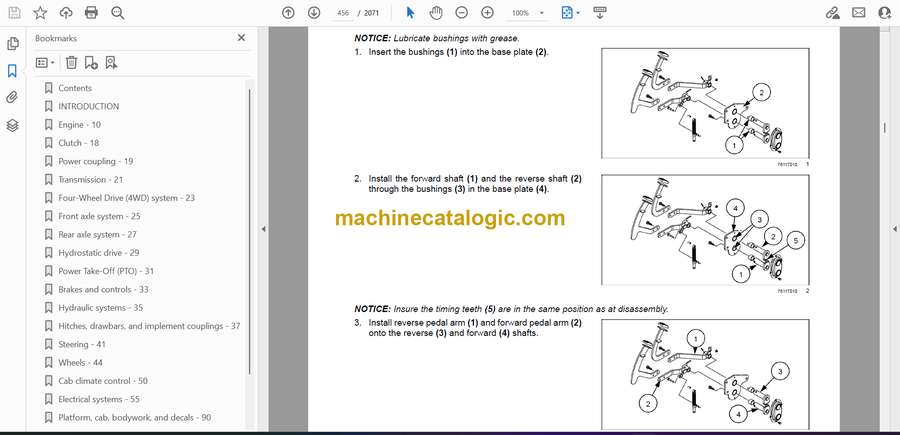Select Hydraulic systems - 35 bookmark
This screenshot has width=900, height=435.
click(x=100, y=308)
